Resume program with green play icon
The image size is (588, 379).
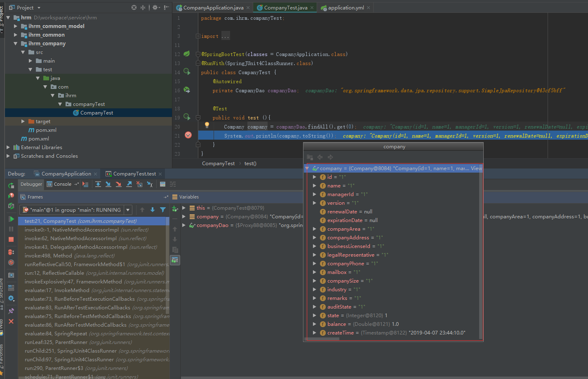(x=11, y=219)
